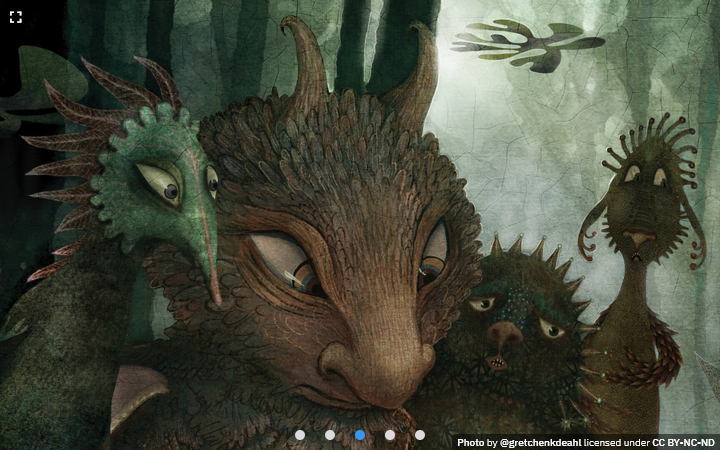Screen dimensions: 720x450
Task: Go to the second carousel slide dot
Action: point(330,435)
